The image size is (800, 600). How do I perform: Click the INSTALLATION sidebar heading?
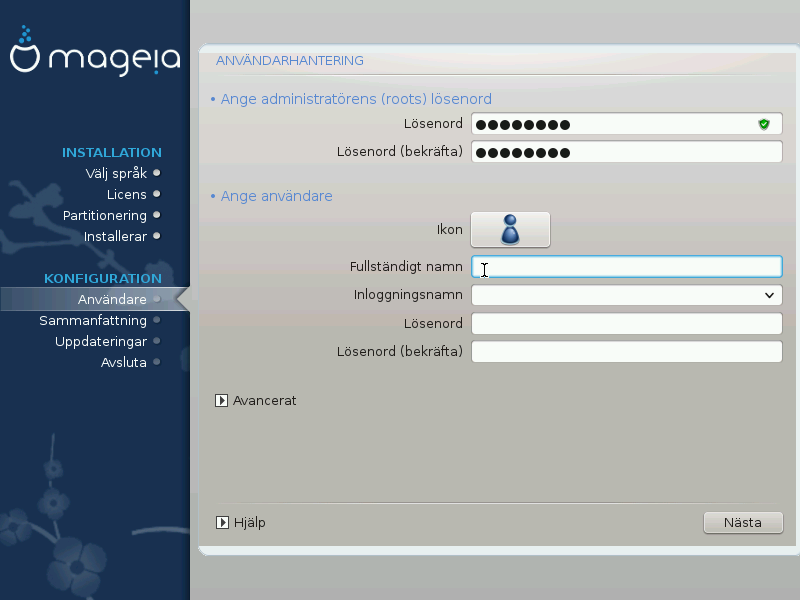[x=112, y=153]
